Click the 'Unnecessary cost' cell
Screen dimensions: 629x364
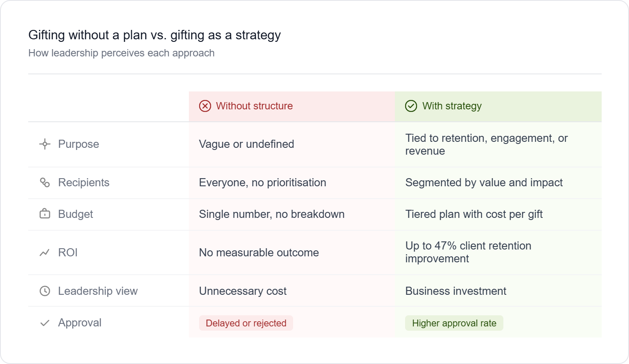coord(243,291)
